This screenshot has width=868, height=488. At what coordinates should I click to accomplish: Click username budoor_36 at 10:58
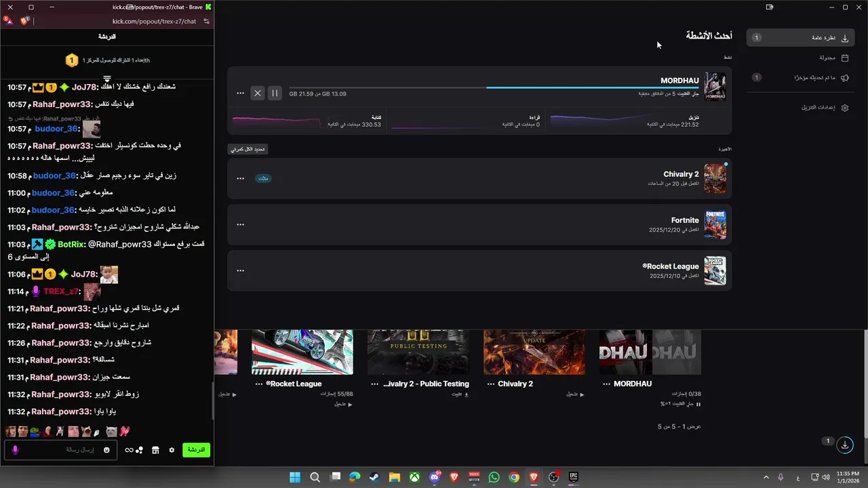click(55, 176)
